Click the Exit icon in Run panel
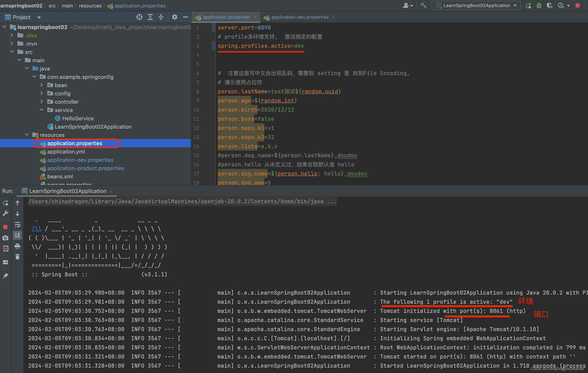The image size is (588, 373). [5, 249]
